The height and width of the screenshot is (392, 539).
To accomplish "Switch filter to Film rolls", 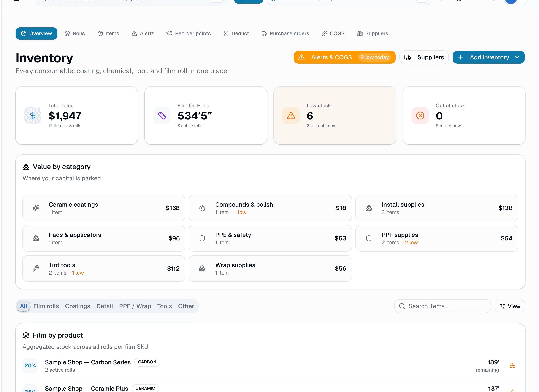I will click(46, 306).
